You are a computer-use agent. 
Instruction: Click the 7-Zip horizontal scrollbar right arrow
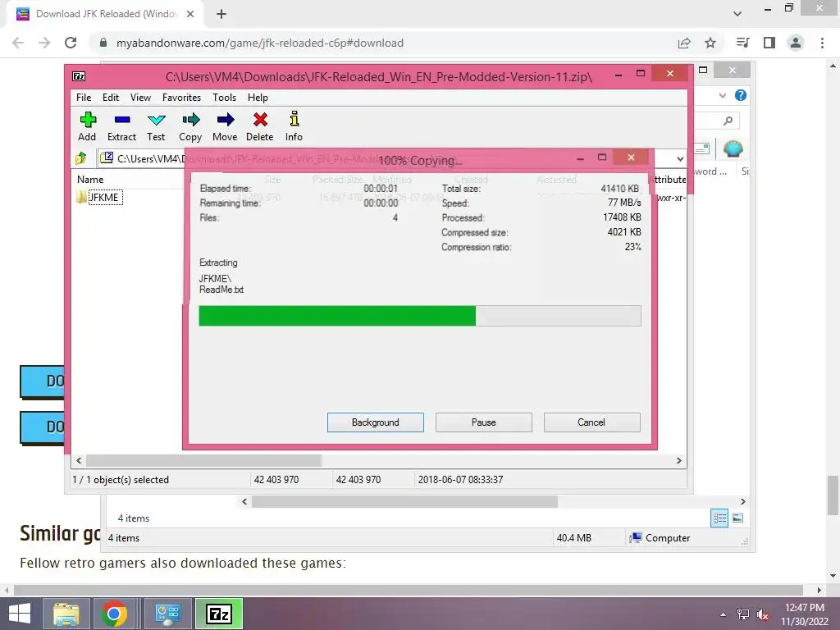[x=678, y=461]
